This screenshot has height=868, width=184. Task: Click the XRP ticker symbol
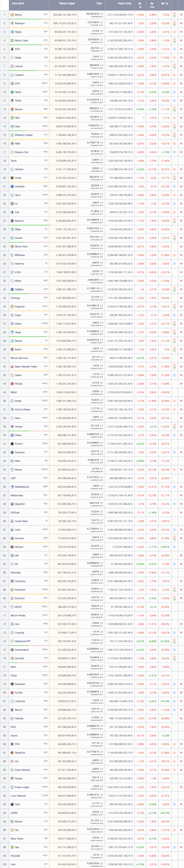coord(46,32)
